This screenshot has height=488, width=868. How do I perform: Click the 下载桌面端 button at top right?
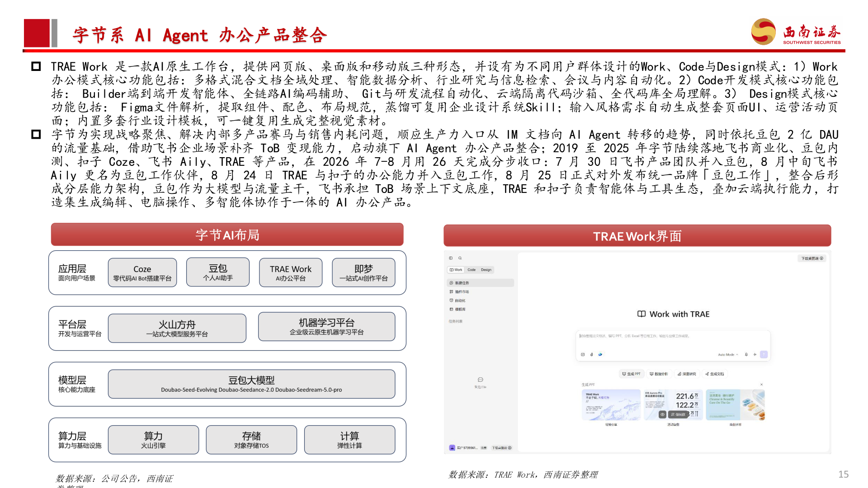click(x=812, y=258)
